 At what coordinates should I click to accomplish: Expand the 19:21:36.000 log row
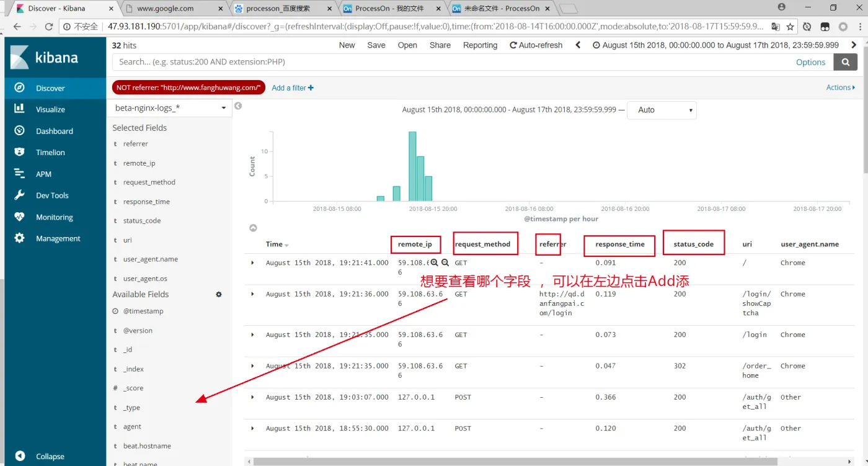click(252, 294)
